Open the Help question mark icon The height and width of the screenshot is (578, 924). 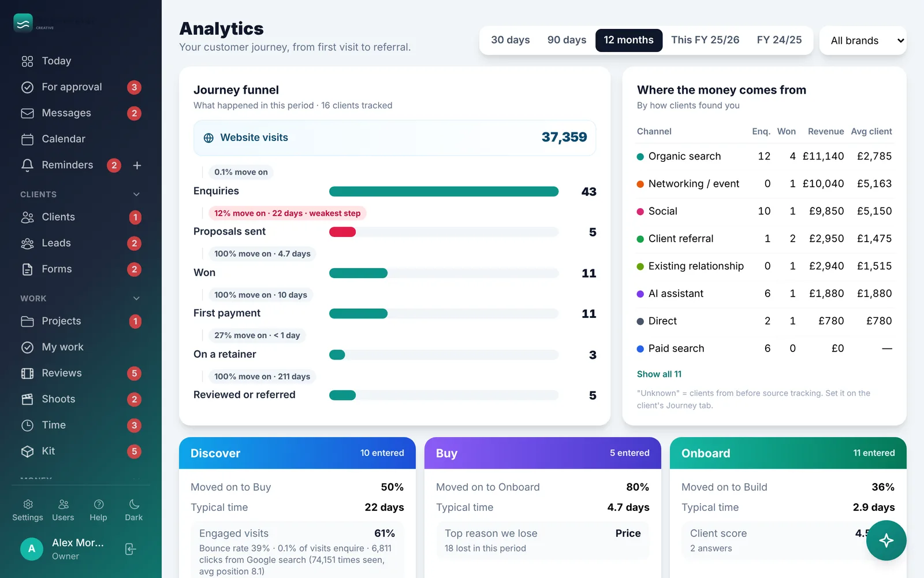99,504
